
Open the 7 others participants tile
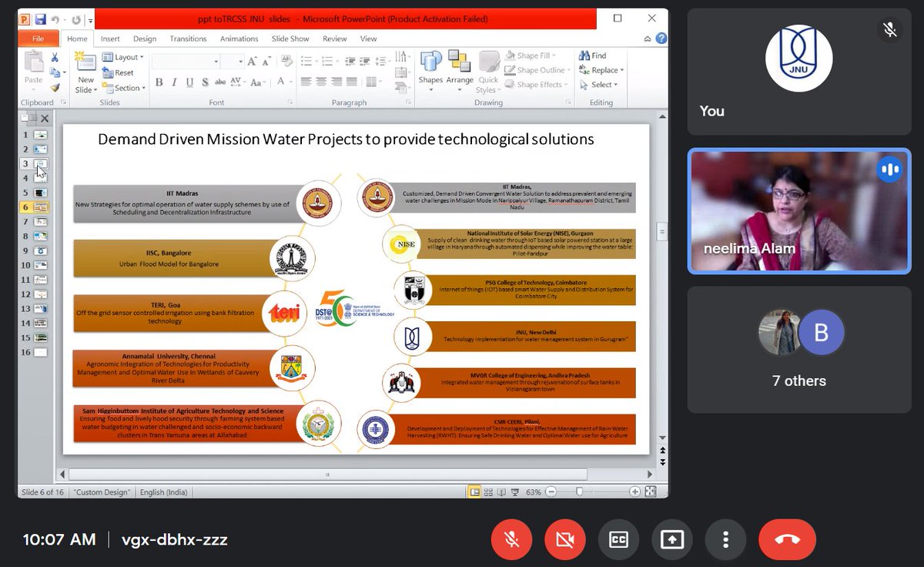pos(798,350)
